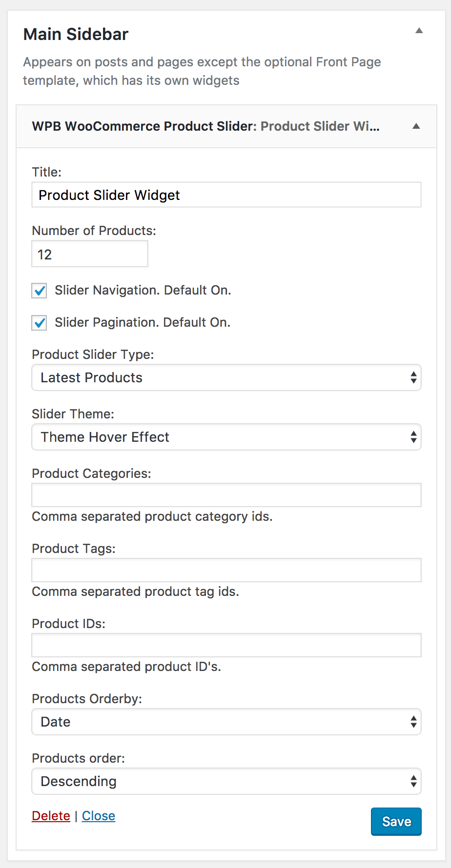Screen dimensions: 451x868
Task: Click the 'Product Tags:' label
Action: coord(74,549)
